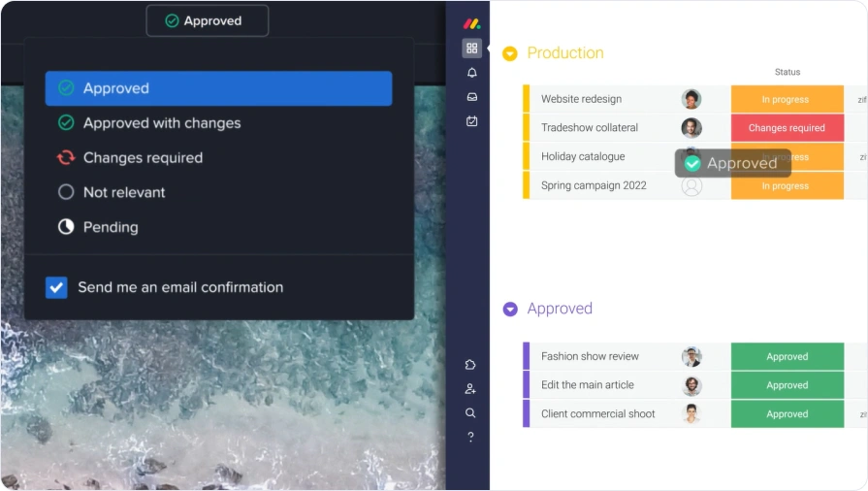Choose Approved with changes from list

click(161, 123)
